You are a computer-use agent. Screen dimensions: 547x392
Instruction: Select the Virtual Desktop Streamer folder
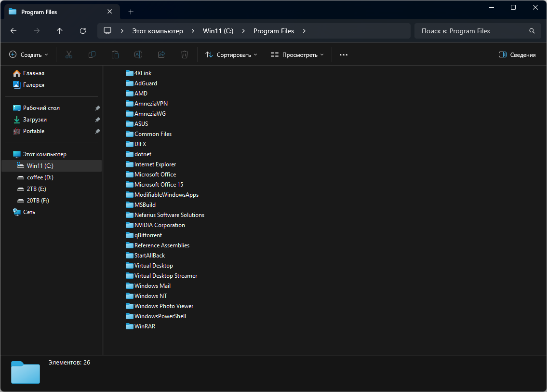coord(161,275)
